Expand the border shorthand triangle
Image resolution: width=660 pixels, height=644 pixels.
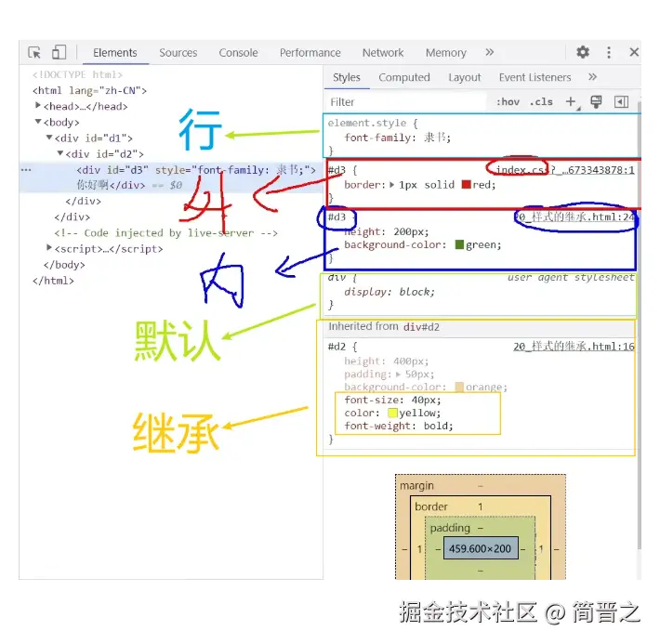point(392,184)
